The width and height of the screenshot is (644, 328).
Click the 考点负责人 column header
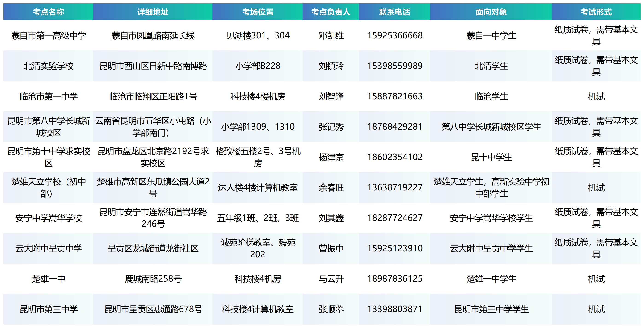point(331,12)
